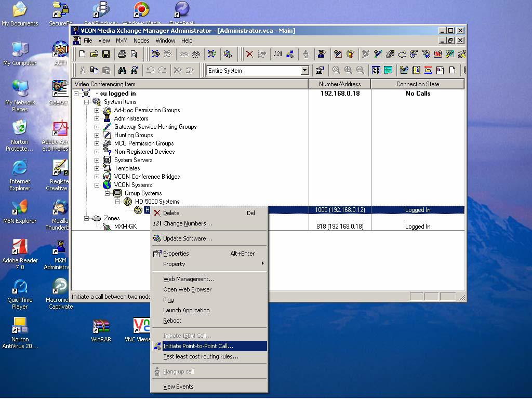The height and width of the screenshot is (399, 532).
Task: Click the blue node with plus toolbar icon
Action: tap(156, 54)
